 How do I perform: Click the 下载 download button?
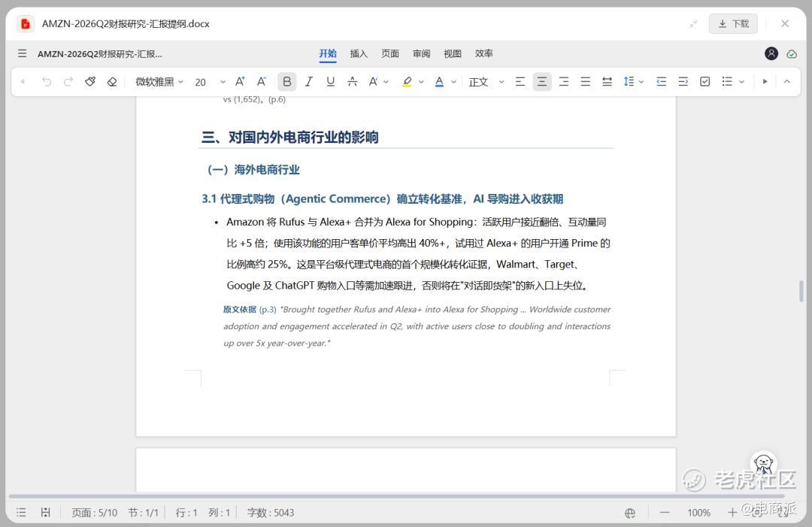click(733, 24)
